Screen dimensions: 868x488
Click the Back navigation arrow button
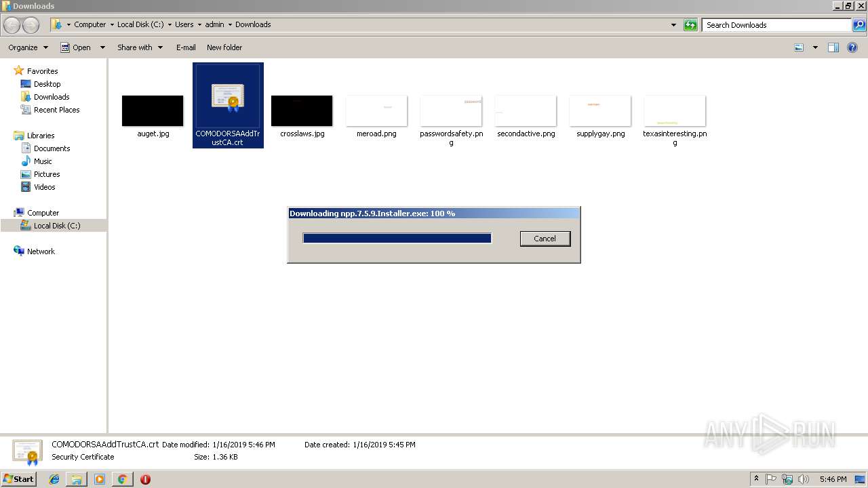tap(12, 25)
